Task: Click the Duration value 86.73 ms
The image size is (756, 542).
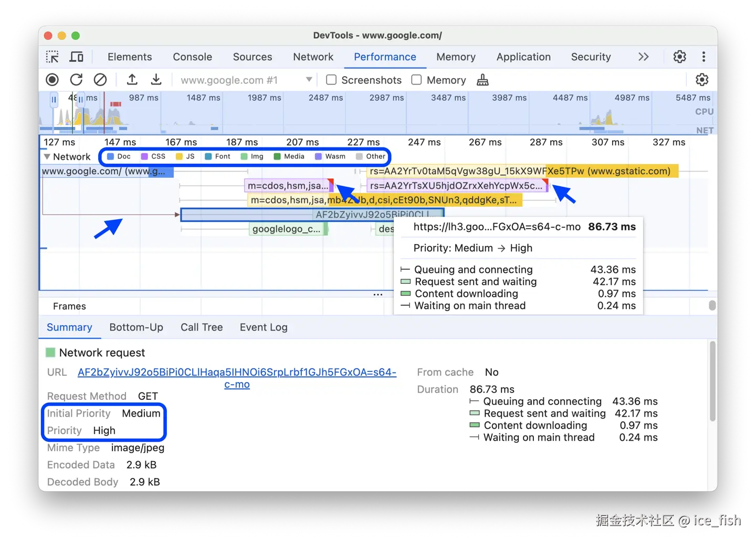Action: point(492,389)
